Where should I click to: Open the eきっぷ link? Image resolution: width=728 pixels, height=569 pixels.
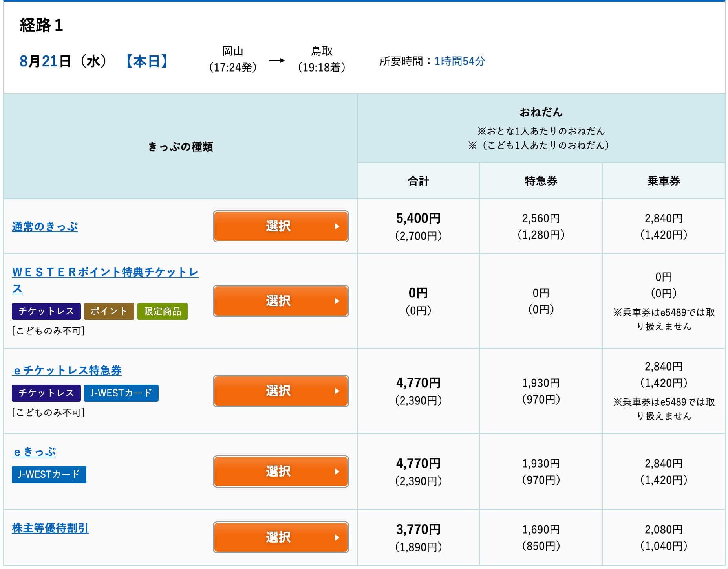click(x=34, y=452)
